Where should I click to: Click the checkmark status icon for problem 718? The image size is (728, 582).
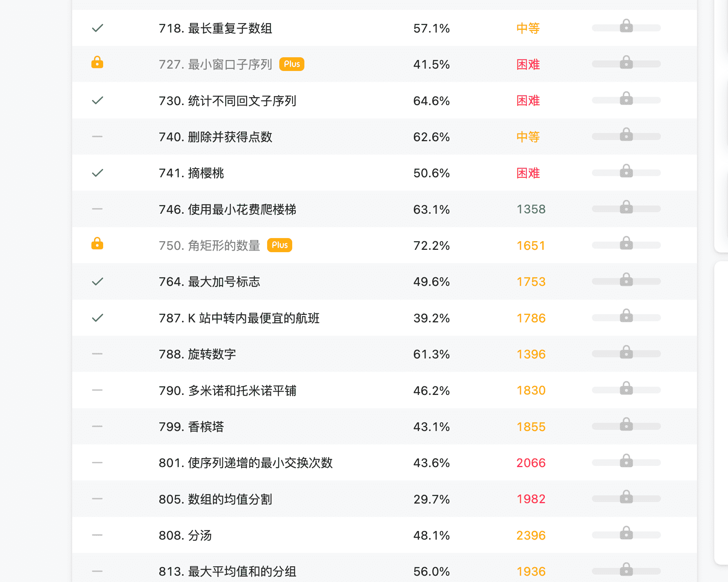point(97,28)
